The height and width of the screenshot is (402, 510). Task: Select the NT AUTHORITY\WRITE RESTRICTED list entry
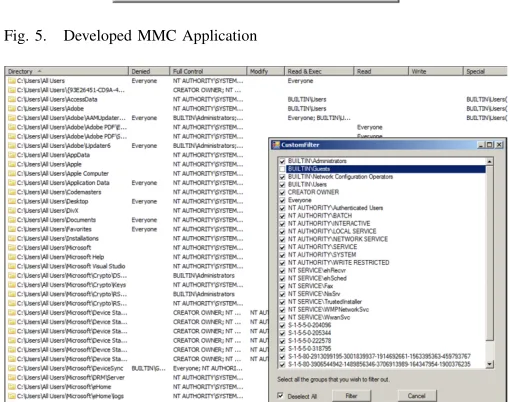tap(338, 263)
